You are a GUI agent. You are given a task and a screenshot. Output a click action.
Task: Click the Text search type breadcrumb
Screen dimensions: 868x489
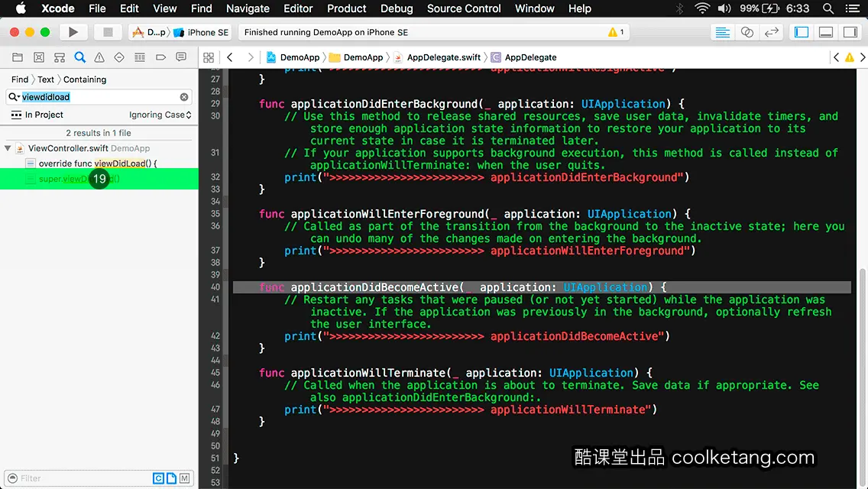pyautogui.click(x=45, y=79)
